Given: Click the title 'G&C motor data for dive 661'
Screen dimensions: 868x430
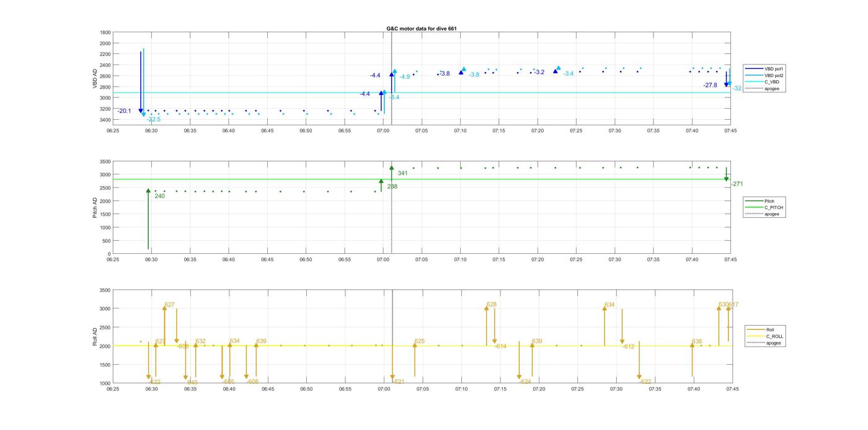Looking at the screenshot, I should point(422,29).
